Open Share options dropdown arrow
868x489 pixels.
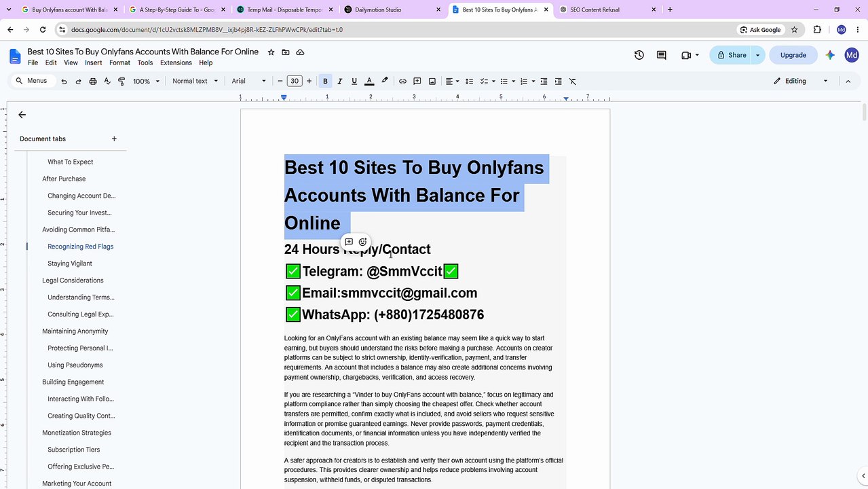pos(757,55)
